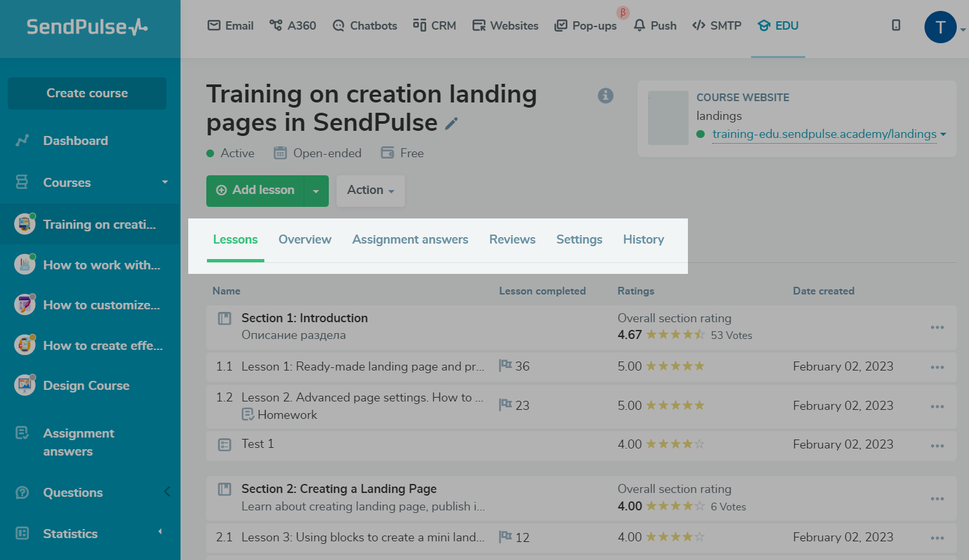The height and width of the screenshot is (560, 969).
Task: Switch to the Overview tab
Action: [x=304, y=239]
